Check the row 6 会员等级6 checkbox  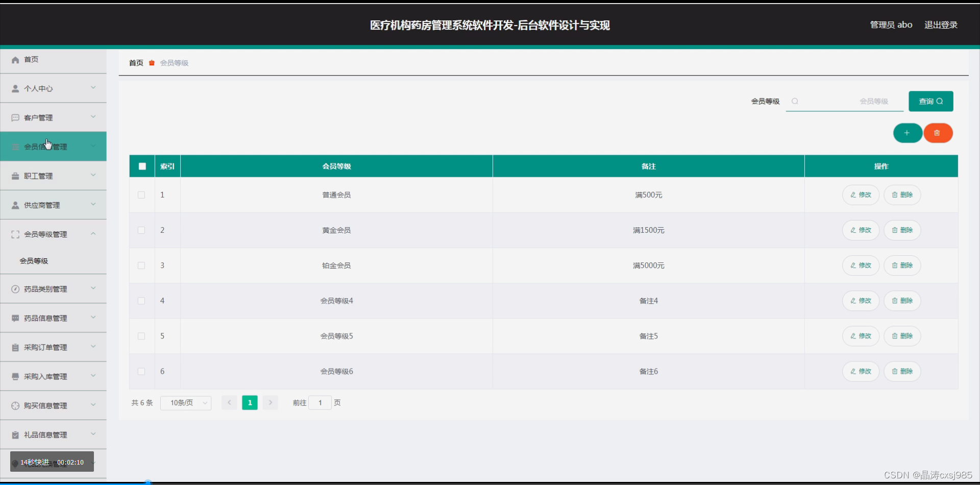click(141, 372)
